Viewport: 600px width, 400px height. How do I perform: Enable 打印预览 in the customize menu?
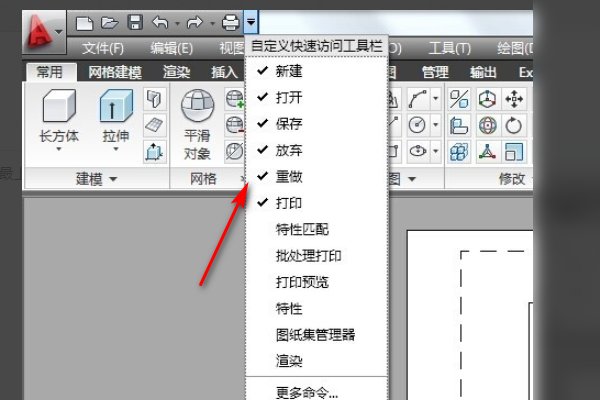click(316, 282)
